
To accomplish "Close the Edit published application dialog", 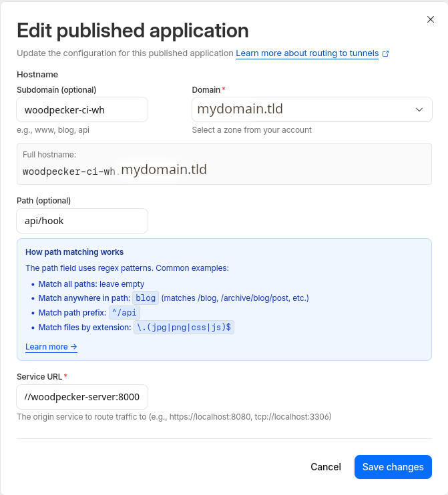I will coord(431,20).
